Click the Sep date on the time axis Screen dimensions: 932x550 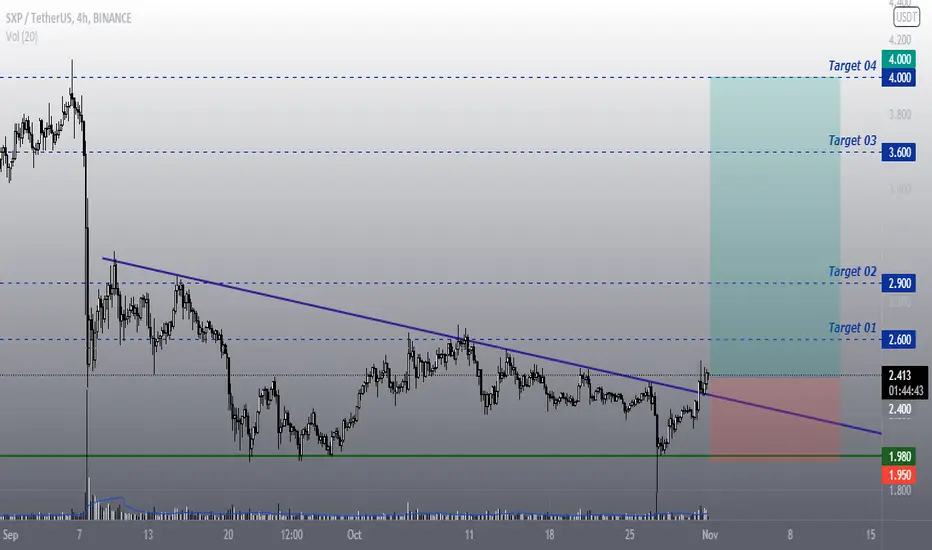click(10, 535)
